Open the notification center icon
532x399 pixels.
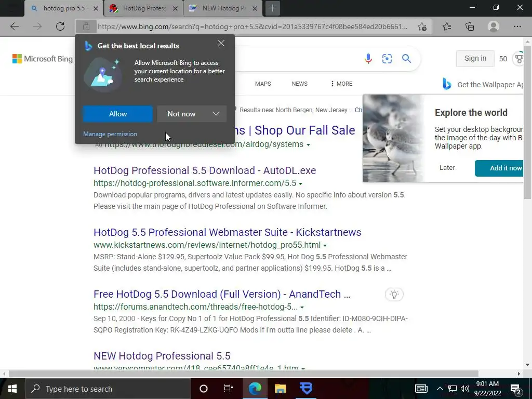(516, 389)
